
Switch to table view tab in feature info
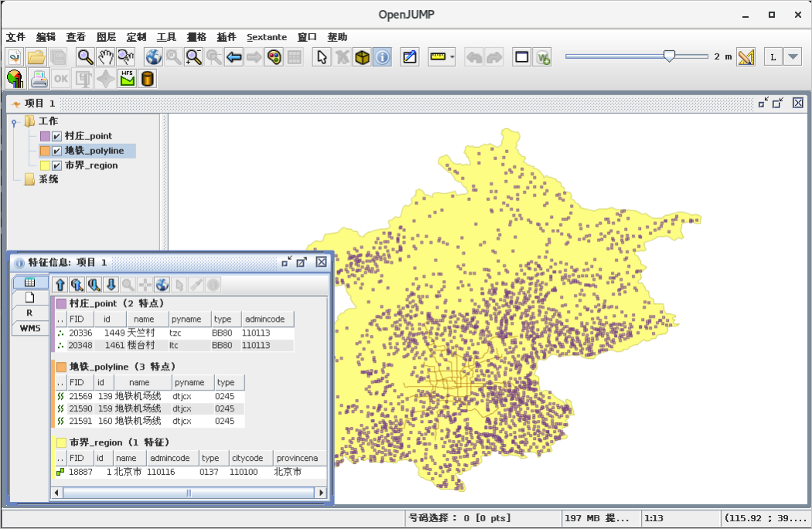tap(30, 282)
